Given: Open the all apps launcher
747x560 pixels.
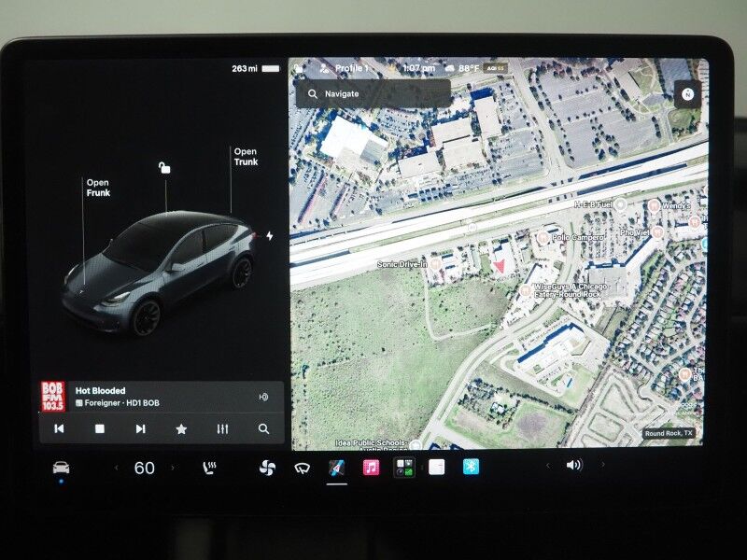Looking at the screenshot, I should (404, 468).
